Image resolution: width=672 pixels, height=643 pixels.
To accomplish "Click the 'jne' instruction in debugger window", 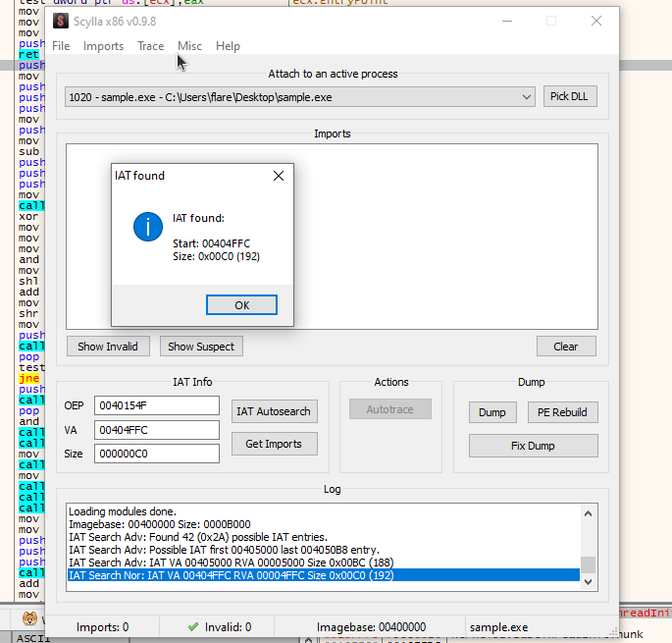I will click(29, 378).
